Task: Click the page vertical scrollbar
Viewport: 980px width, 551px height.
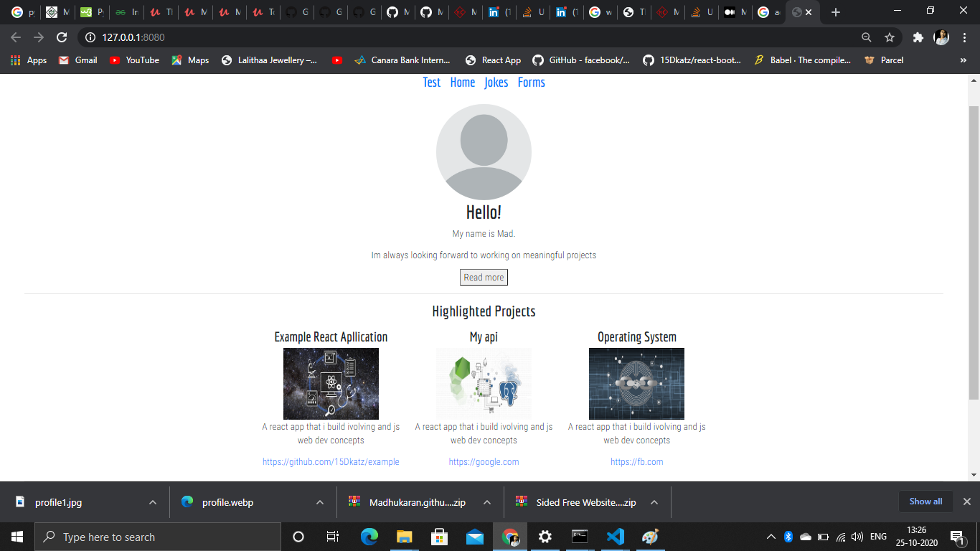Action: (x=974, y=251)
